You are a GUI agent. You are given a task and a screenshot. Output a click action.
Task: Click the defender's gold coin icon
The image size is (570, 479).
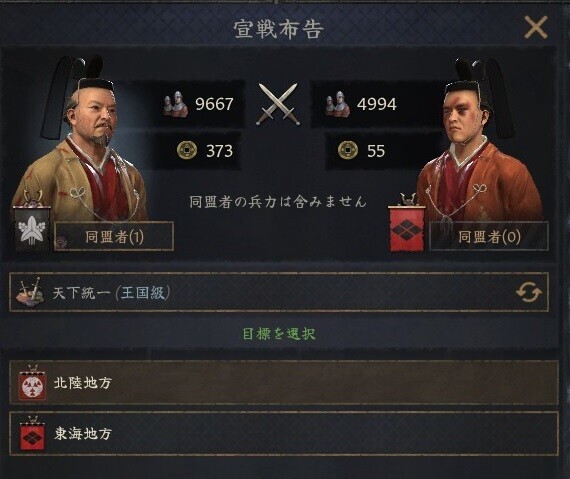click(x=348, y=150)
